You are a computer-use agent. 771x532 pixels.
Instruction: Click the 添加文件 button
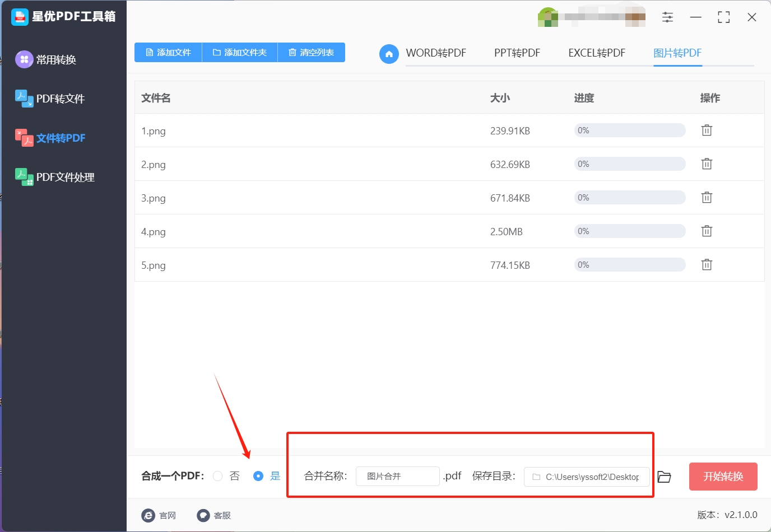point(168,52)
